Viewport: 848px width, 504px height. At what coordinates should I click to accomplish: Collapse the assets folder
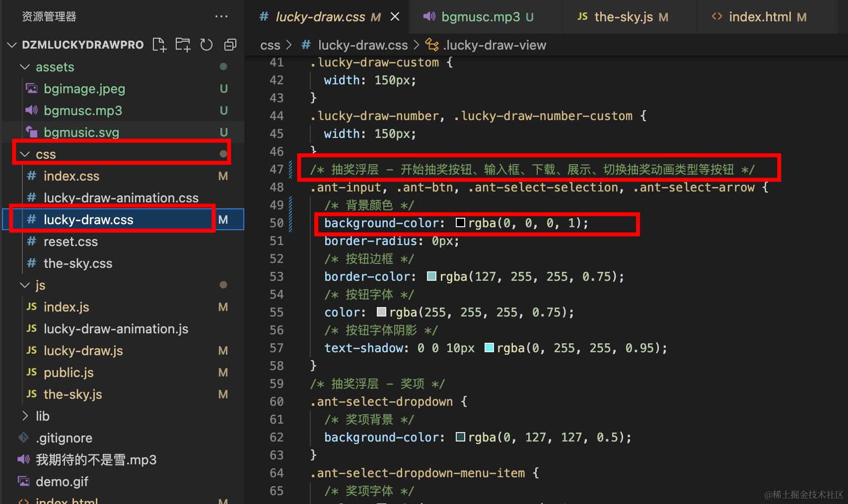pyautogui.click(x=25, y=67)
